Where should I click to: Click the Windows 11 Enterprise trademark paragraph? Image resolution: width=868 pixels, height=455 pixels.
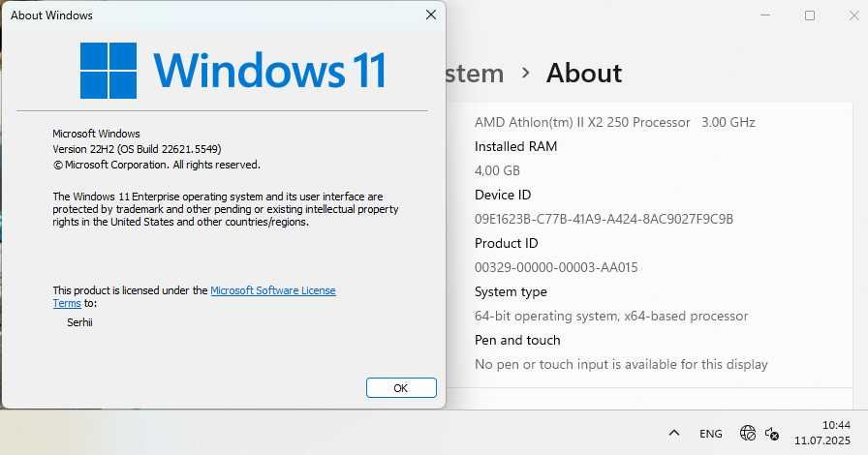coord(226,209)
